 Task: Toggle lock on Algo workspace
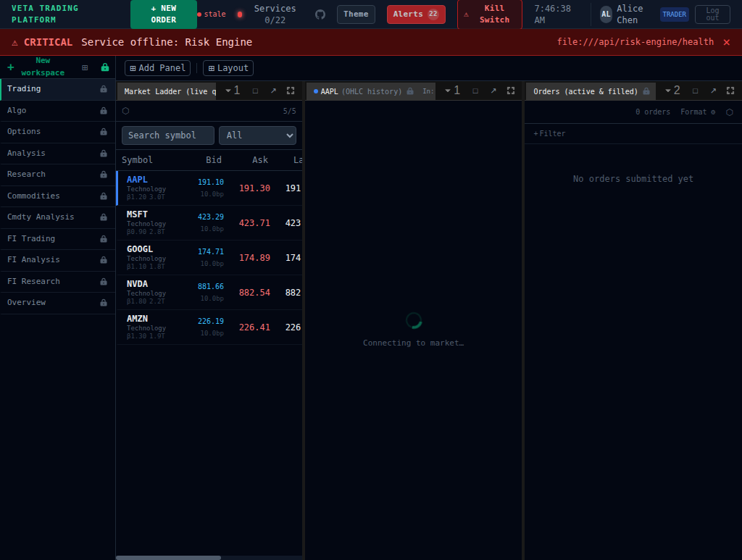104,111
